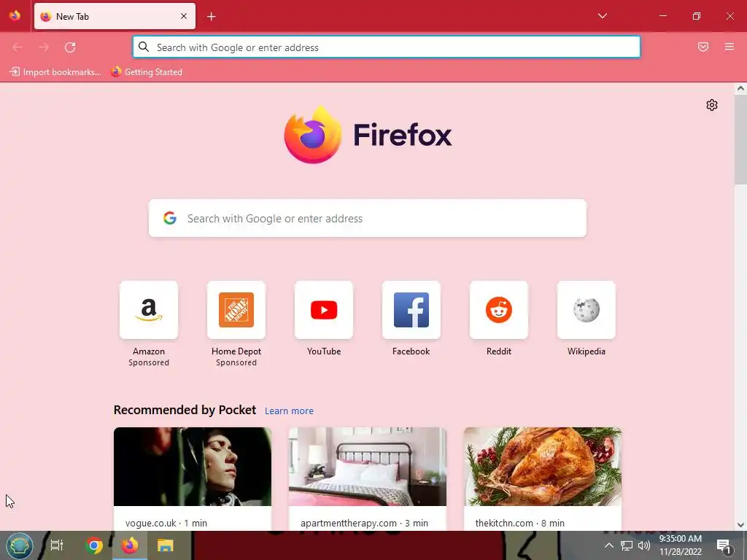Open the list all tabs chevron
The width and height of the screenshot is (747, 560).
click(x=602, y=16)
